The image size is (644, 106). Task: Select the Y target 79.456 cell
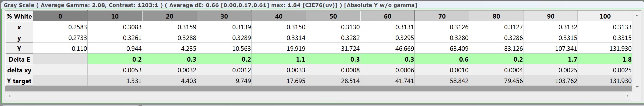[x=496, y=81]
